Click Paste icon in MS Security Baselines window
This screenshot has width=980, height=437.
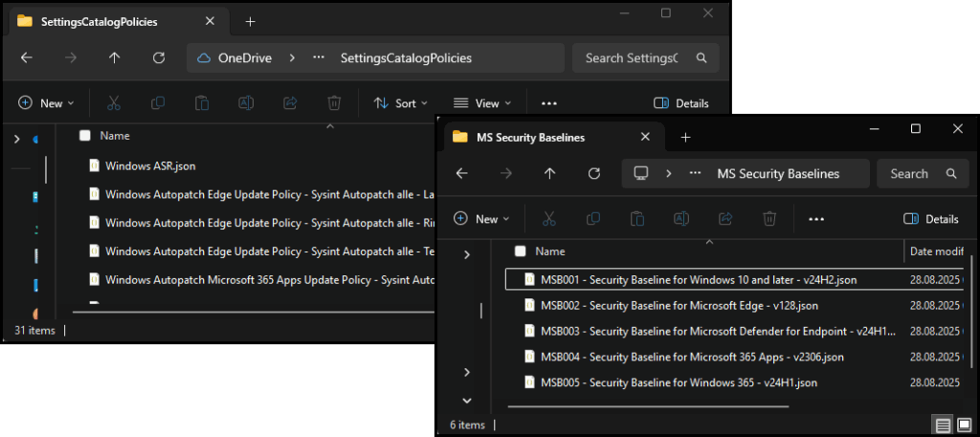636,218
